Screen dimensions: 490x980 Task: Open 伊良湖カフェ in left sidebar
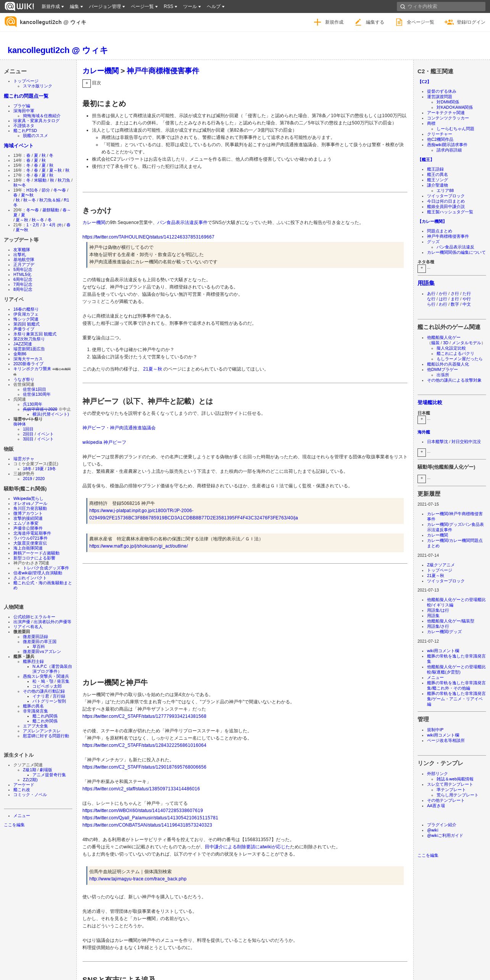click(x=26, y=314)
